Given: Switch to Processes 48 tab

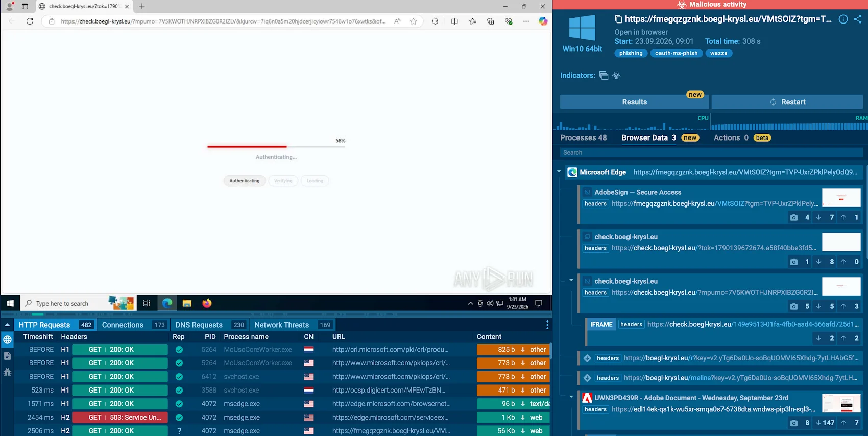Looking at the screenshot, I should click(583, 137).
